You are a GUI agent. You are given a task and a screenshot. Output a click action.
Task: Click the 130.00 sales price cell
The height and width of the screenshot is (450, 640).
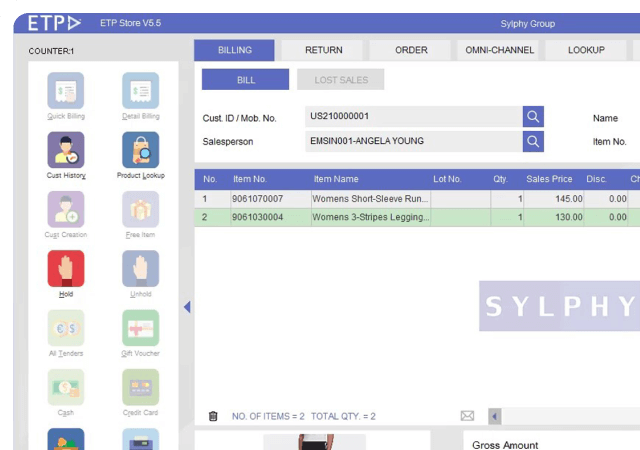tap(553, 217)
